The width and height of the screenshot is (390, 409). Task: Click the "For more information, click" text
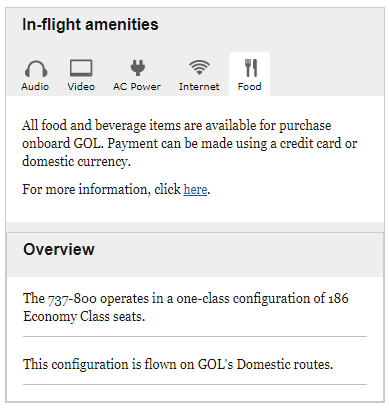pos(101,189)
